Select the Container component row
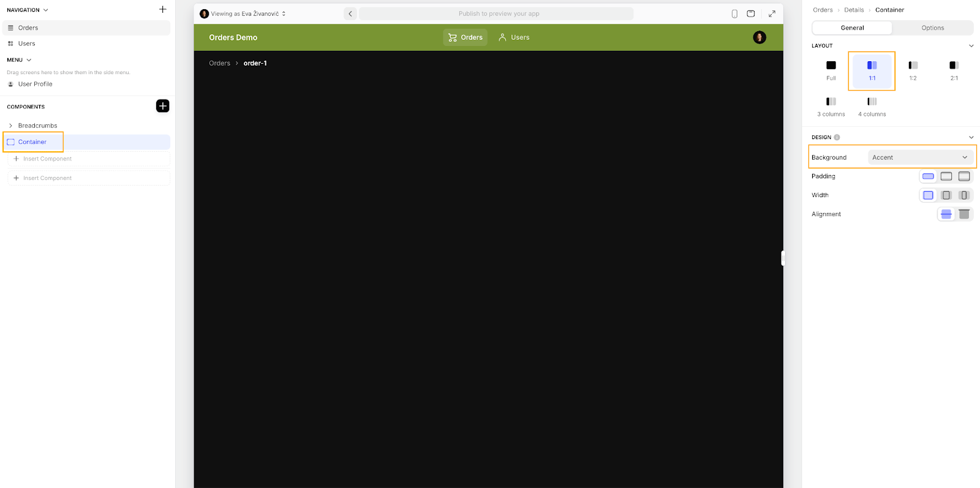 pos(86,142)
